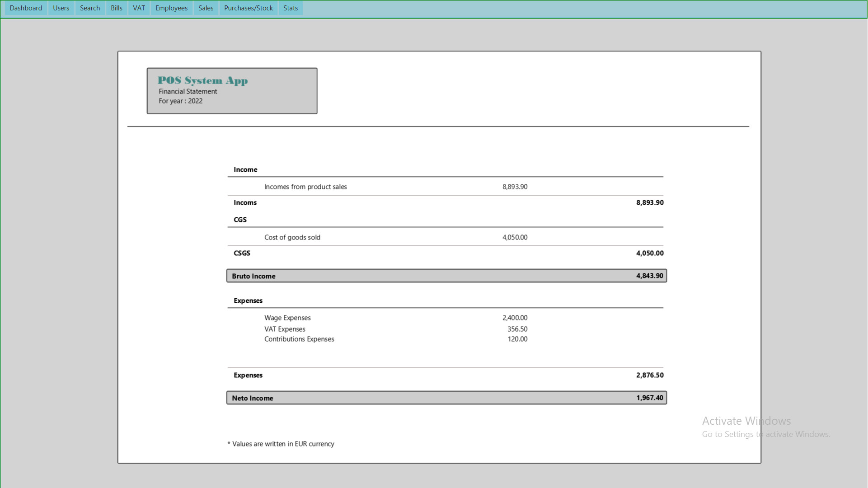Viewport: 868px width, 488px height.
Task: Open the Stats menu item
Action: [x=291, y=8]
